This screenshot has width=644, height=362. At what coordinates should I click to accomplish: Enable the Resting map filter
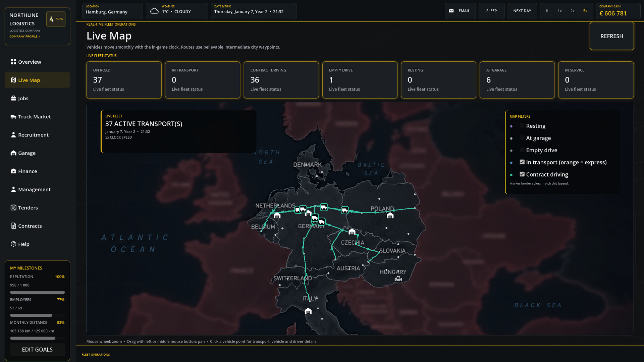coord(522,126)
